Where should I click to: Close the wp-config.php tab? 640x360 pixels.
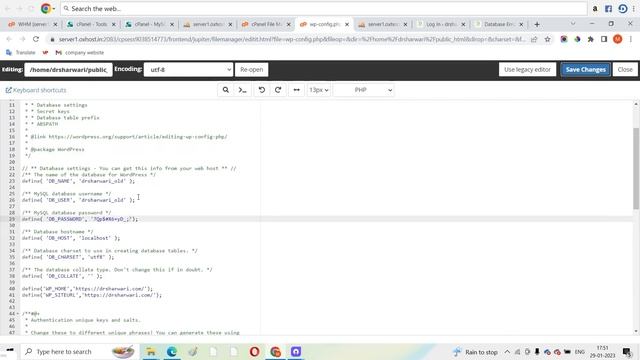click(347, 24)
